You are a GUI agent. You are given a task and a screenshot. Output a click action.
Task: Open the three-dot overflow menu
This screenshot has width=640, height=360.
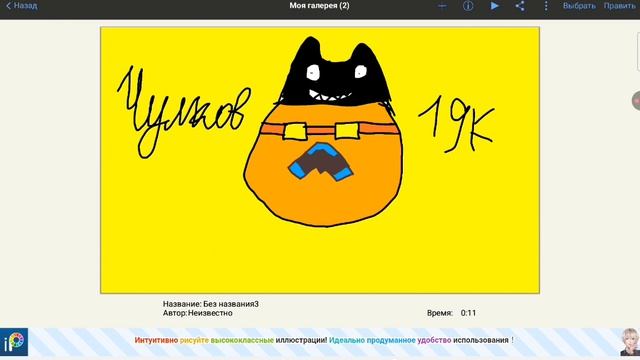(546, 6)
